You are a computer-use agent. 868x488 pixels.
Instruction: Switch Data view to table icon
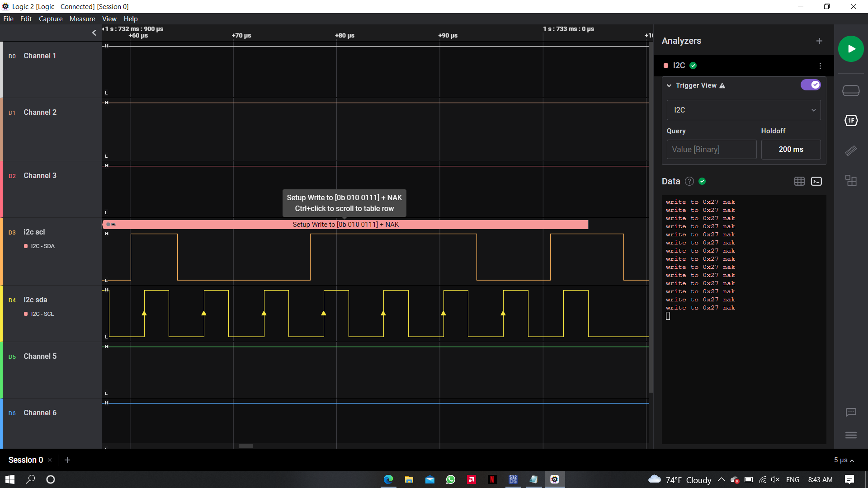coord(799,181)
